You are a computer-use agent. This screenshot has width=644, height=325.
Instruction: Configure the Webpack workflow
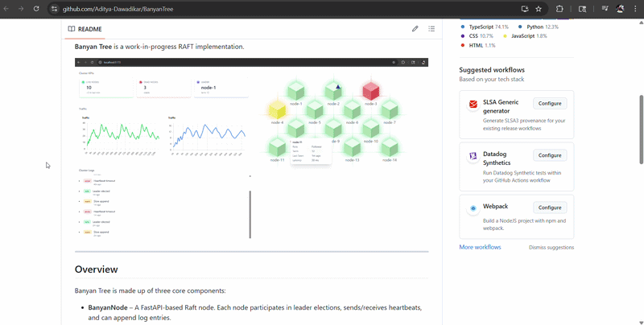(550, 208)
